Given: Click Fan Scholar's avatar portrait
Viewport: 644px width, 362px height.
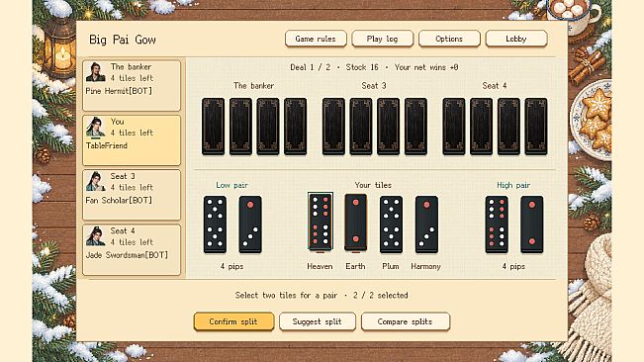Looking at the screenshot, I should click(96, 181).
